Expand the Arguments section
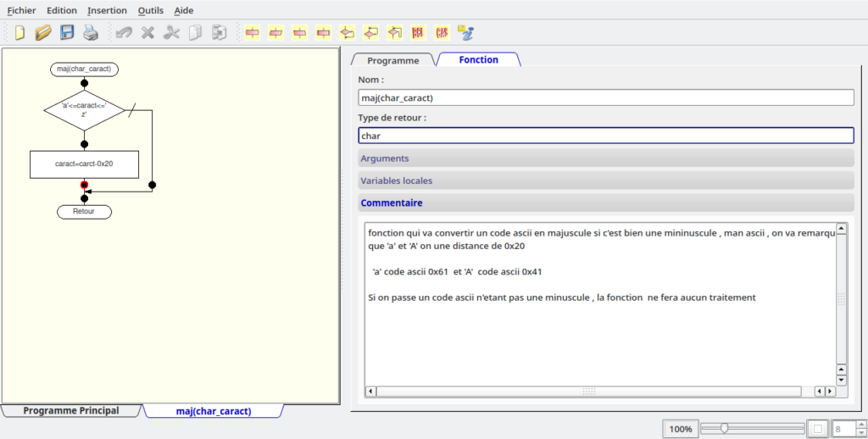Image resolution: width=868 pixels, height=439 pixels. 605,158
